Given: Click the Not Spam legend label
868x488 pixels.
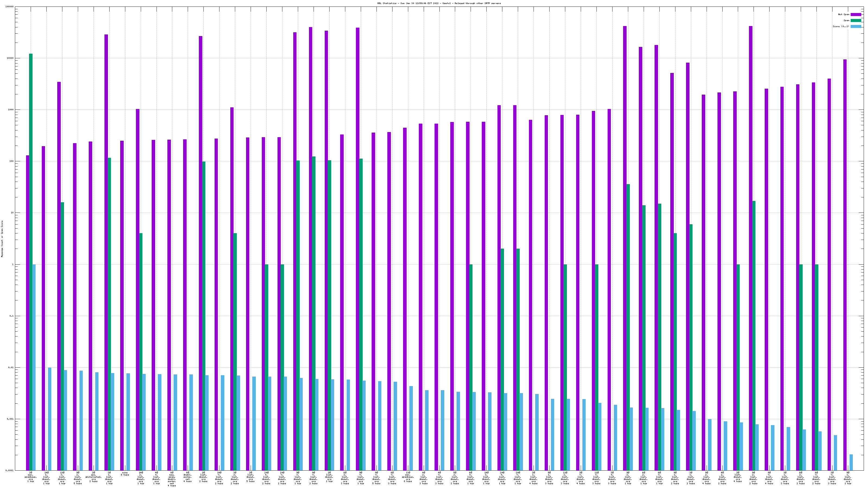Looking at the screenshot, I should tap(844, 14).
